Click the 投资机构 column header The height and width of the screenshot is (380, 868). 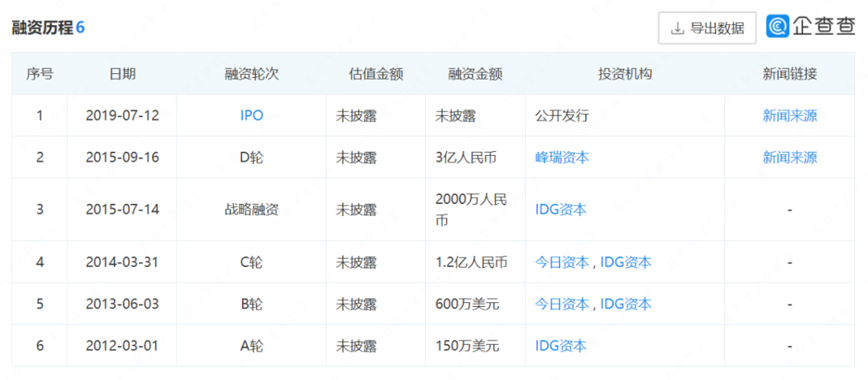click(x=624, y=74)
